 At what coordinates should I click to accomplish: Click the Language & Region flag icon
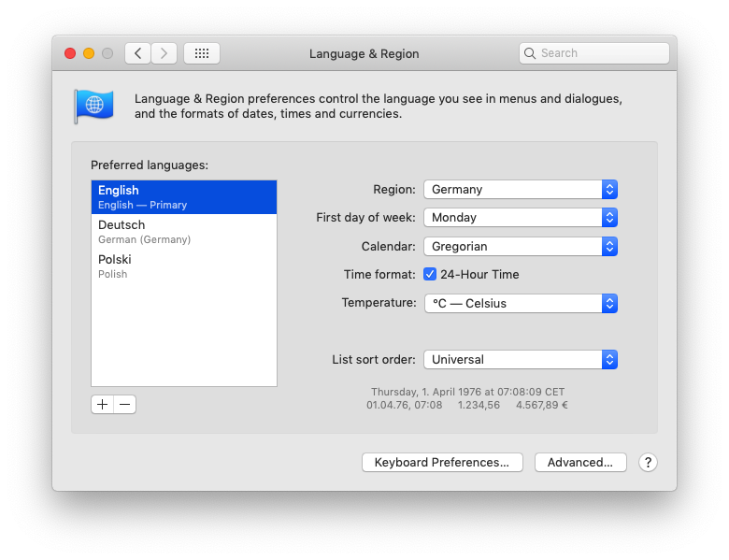[93, 106]
